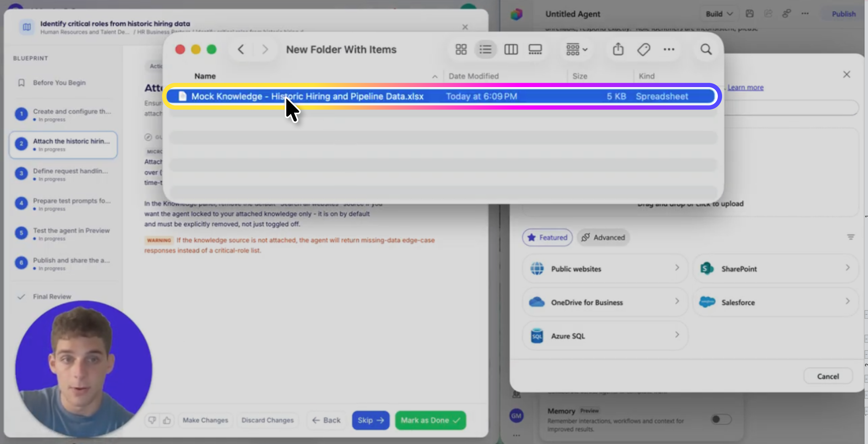Click Mark as Done button

(x=430, y=420)
